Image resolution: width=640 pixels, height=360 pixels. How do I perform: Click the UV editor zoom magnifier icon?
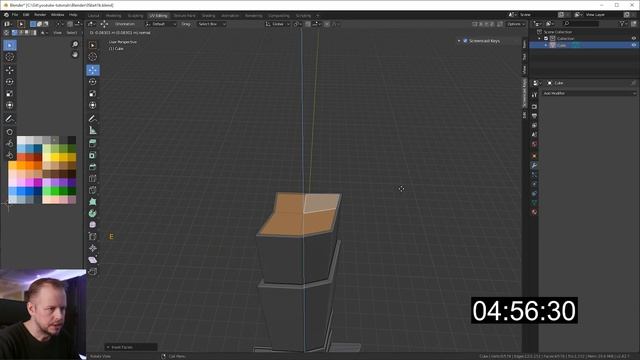click(x=75, y=44)
